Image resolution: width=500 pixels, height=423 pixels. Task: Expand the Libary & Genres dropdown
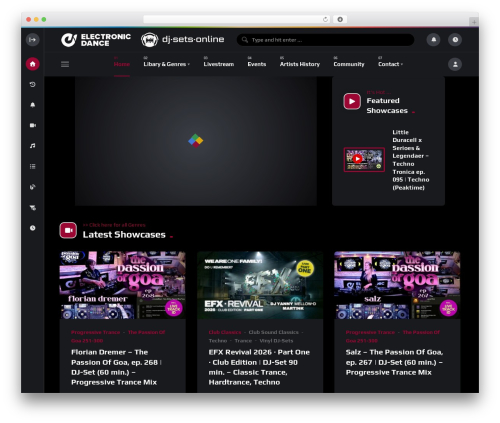pyautogui.click(x=166, y=64)
